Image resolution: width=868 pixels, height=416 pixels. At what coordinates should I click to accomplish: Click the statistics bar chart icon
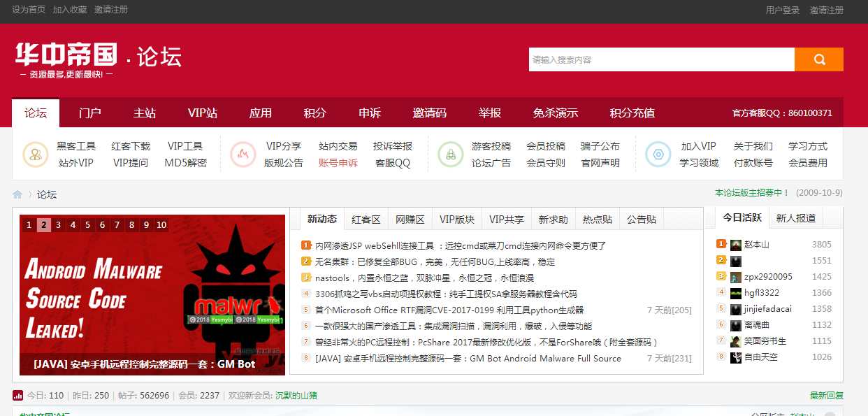click(18, 396)
